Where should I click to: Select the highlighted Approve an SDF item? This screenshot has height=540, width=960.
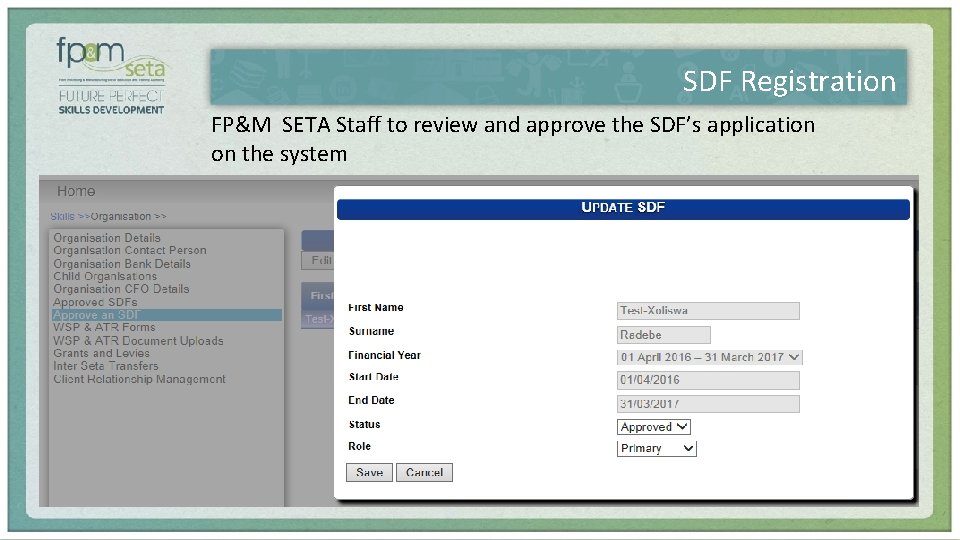[167, 315]
